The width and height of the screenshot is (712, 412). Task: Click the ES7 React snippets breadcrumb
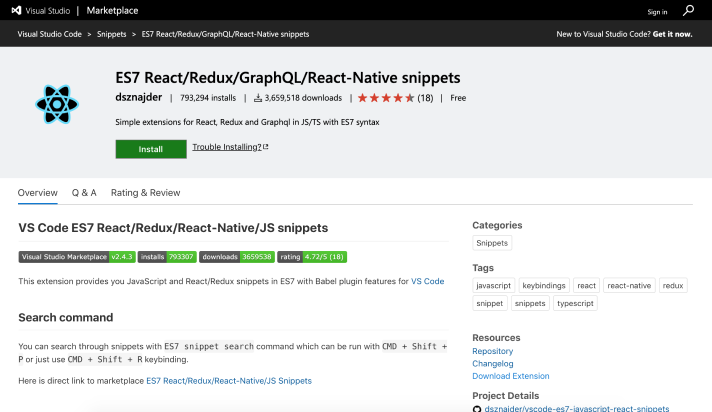click(x=225, y=34)
